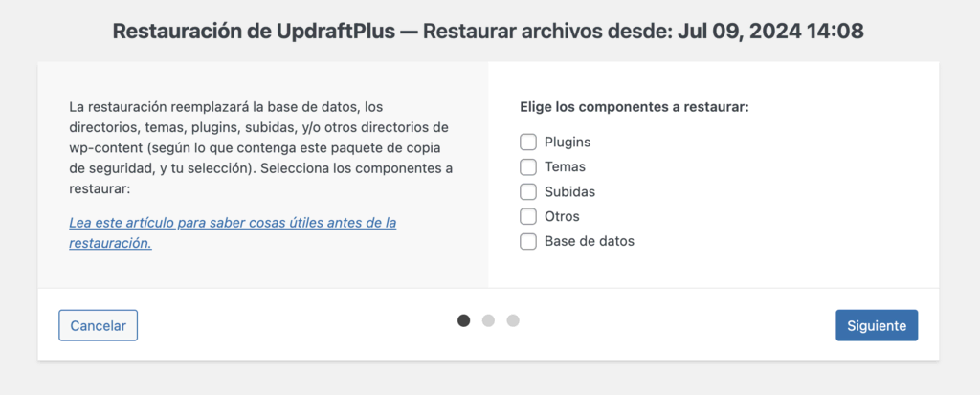Click the Plugins label text
The width and height of the screenshot is (980, 395).
click(568, 142)
